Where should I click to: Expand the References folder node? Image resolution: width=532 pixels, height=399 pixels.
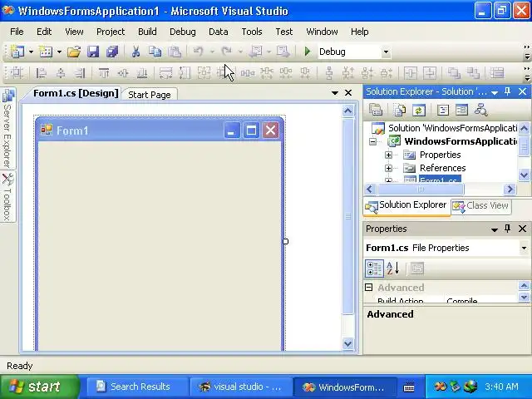pyautogui.click(x=388, y=168)
